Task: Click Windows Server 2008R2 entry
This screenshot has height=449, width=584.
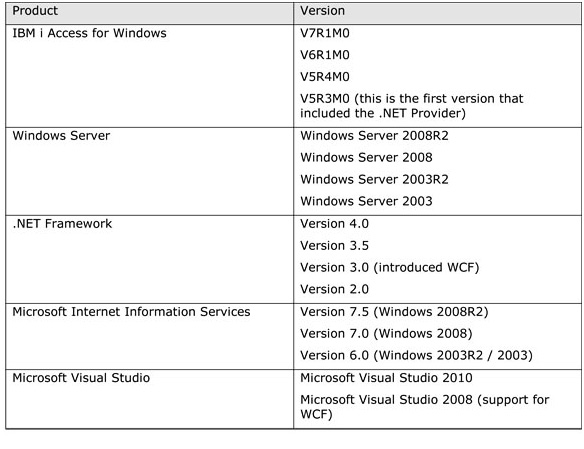Action: 374,136
